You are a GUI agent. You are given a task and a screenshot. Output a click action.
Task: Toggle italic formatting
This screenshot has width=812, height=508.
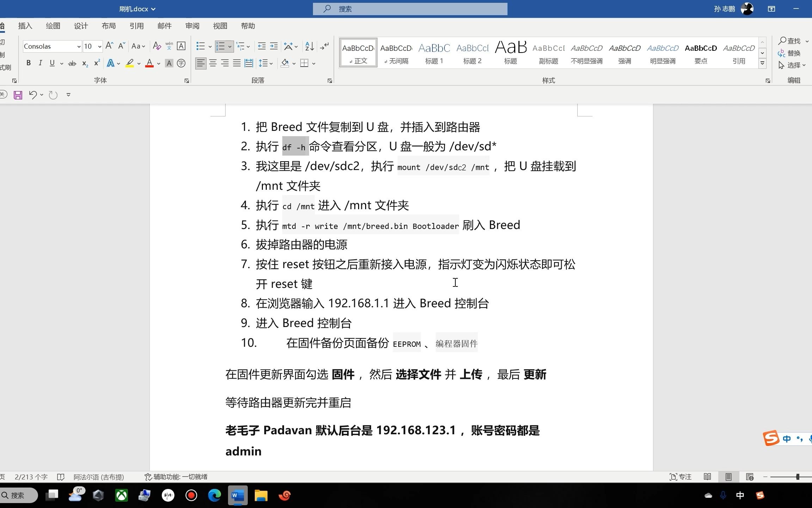[x=40, y=63]
